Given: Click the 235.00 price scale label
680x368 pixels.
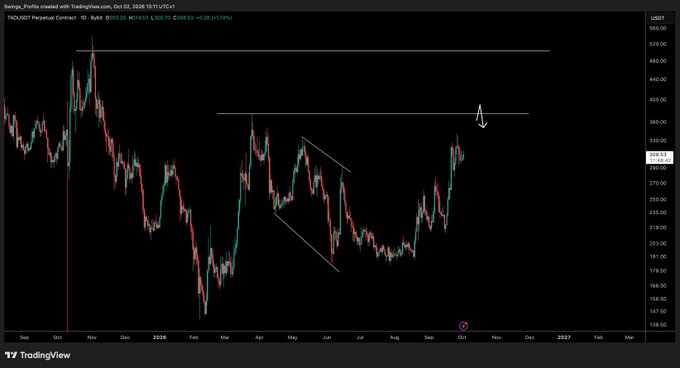Looking at the screenshot, I should pyautogui.click(x=657, y=212).
